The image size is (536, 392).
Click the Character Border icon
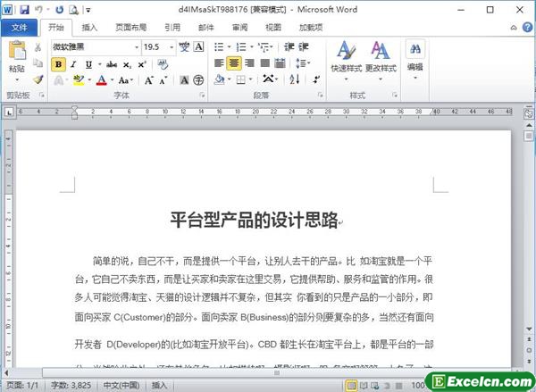199,46
